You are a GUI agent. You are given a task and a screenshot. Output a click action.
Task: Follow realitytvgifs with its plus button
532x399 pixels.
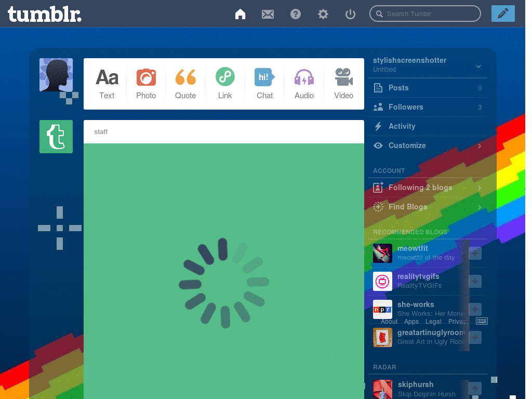coord(475,281)
